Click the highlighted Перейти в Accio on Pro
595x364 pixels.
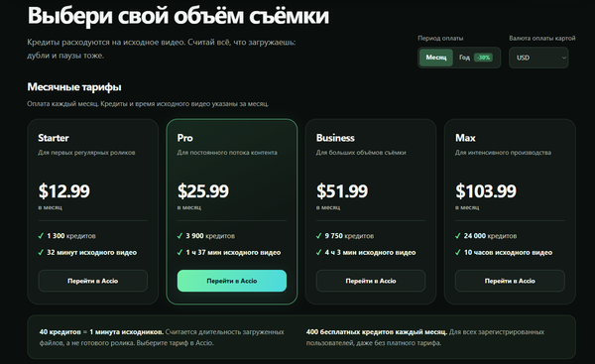click(231, 281)
